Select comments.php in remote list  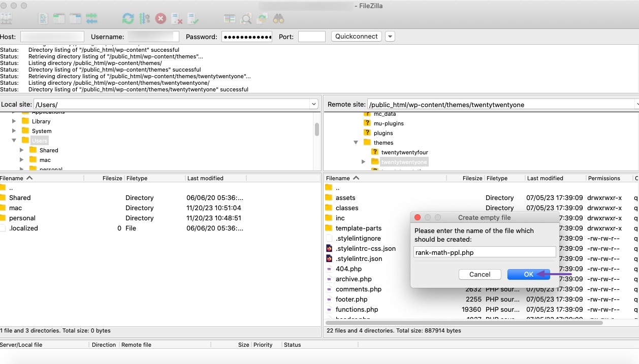pos(359,289)
